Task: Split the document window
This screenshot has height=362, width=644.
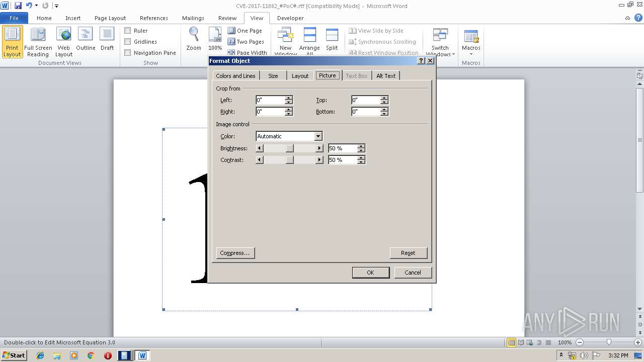Action: pos(332,39)
